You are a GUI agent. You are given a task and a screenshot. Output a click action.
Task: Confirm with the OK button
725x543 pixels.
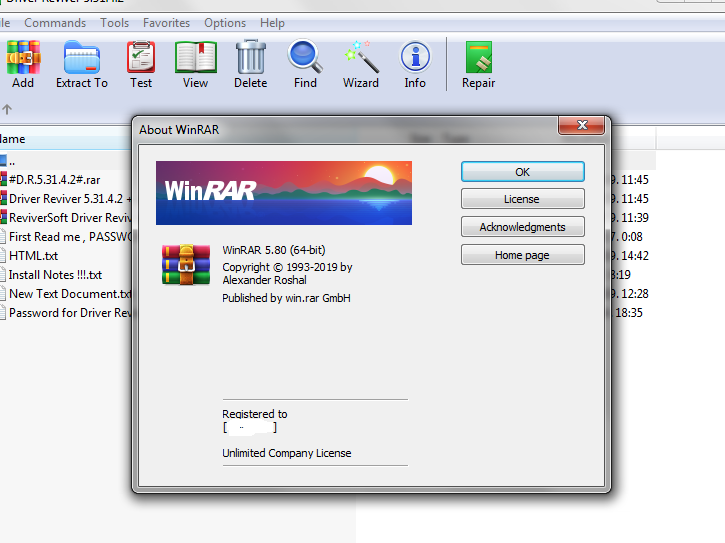[522, 172]
